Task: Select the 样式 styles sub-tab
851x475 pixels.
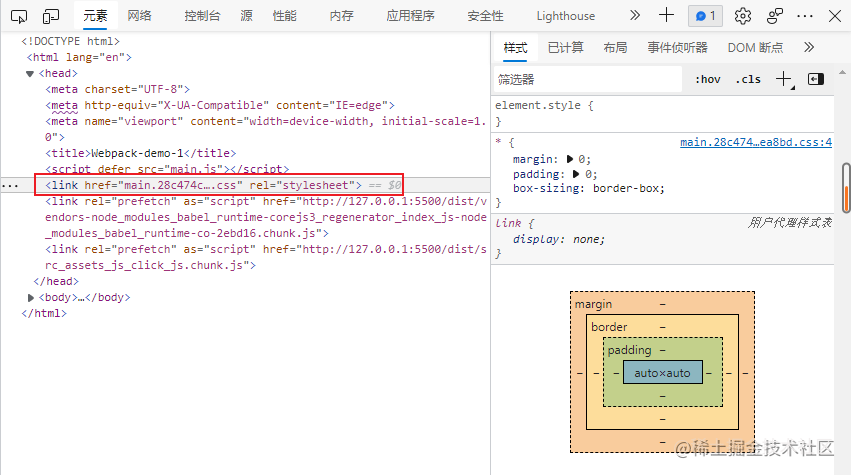Action: click(515, 48)
